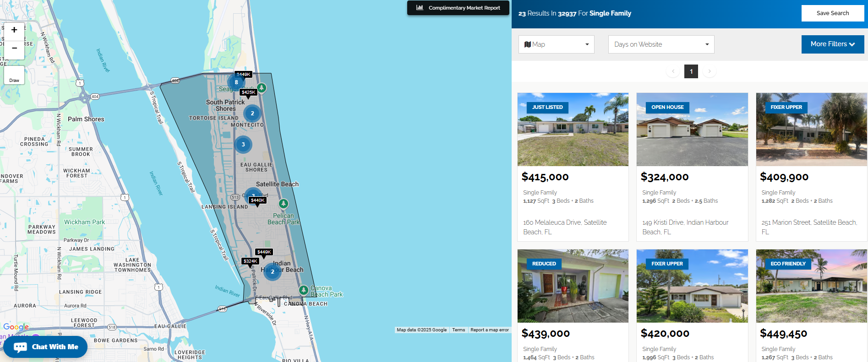Select the $425K price marker

pyautogui.click(x=248, y=92)
